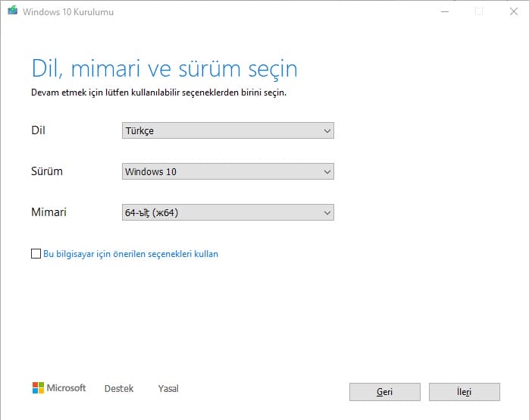Expand the Dil dropdown showing Türkçe
This screenshot has height=420, width=529.
(227, 131)
